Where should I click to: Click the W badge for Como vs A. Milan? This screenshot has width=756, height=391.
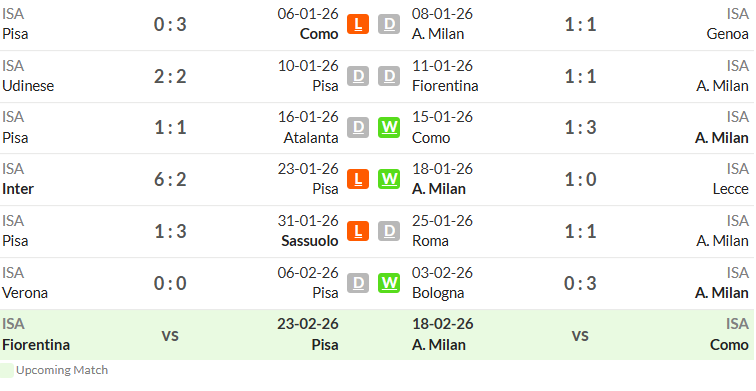pyautogui.click(x=389, y=128)
